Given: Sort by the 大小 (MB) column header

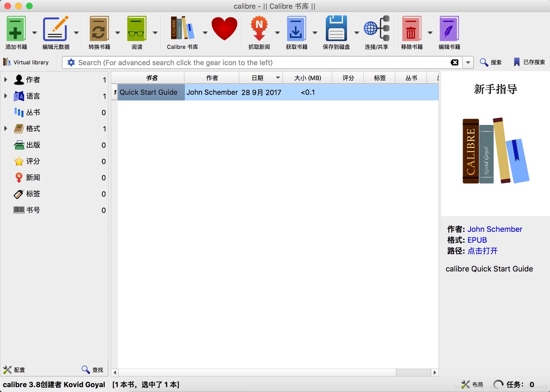Looking at the screenshot, I should (x=308, y=78).
